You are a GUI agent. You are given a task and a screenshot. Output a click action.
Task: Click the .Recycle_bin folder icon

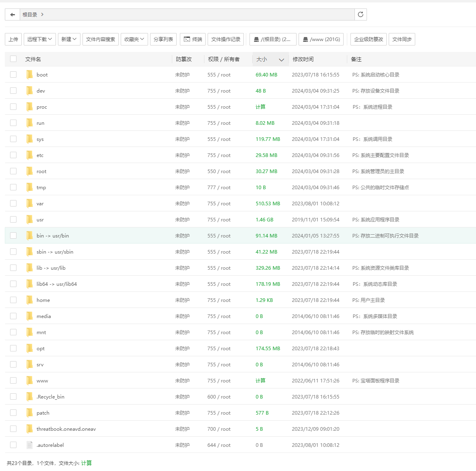click(29, 397)
